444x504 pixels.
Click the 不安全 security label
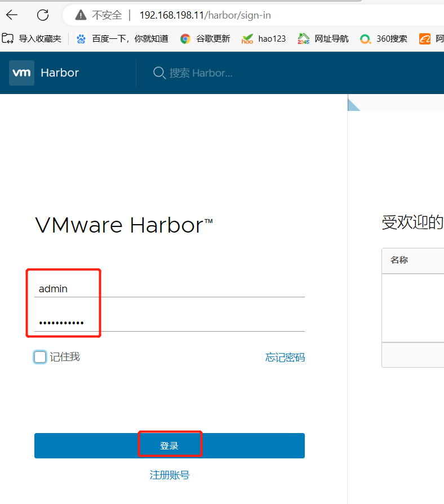[x=107, y=15]
